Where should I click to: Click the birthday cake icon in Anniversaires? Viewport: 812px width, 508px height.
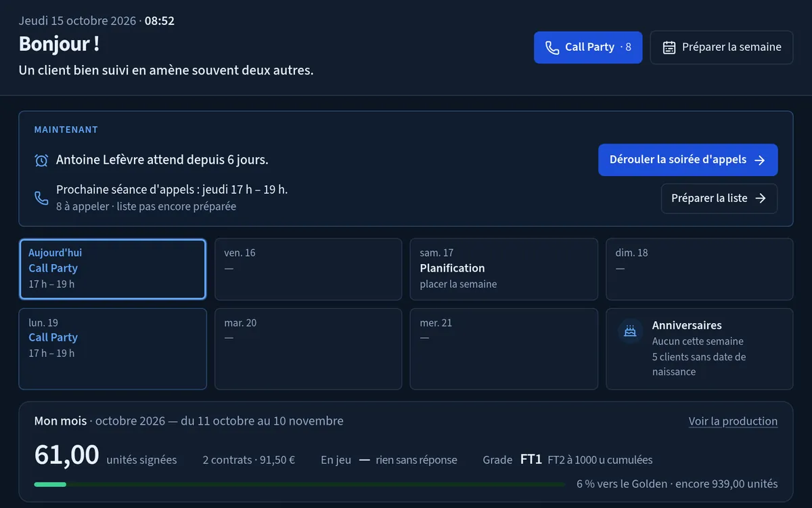point(631,331)
